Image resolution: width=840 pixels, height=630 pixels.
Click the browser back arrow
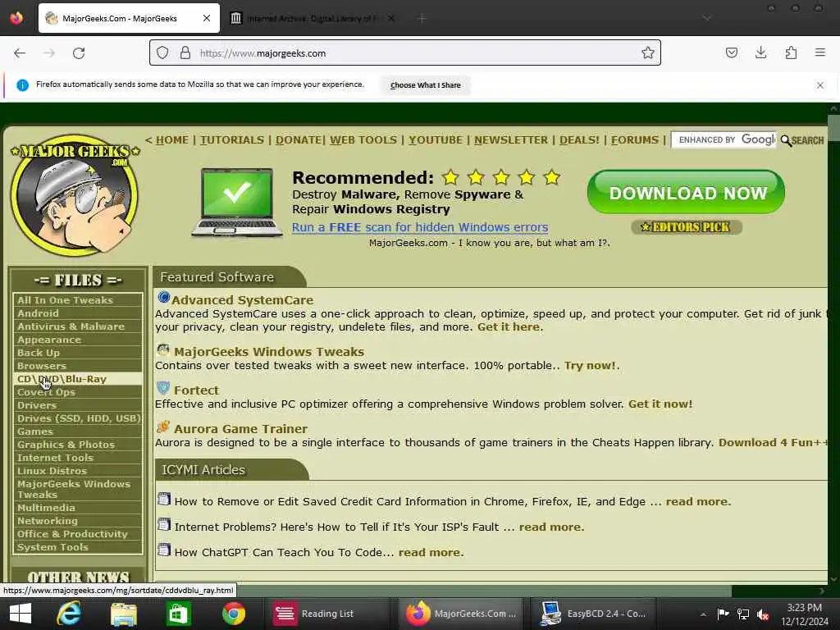point(20,53)
